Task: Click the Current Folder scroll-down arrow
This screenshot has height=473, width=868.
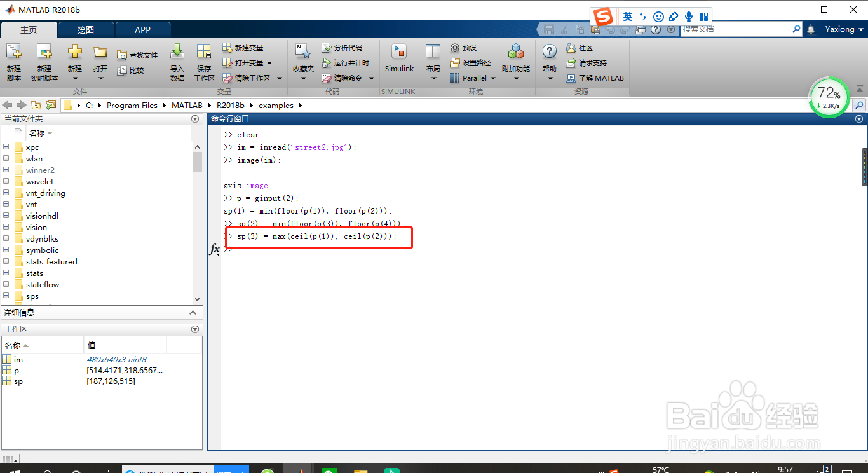Action: [x=197, y=299]
